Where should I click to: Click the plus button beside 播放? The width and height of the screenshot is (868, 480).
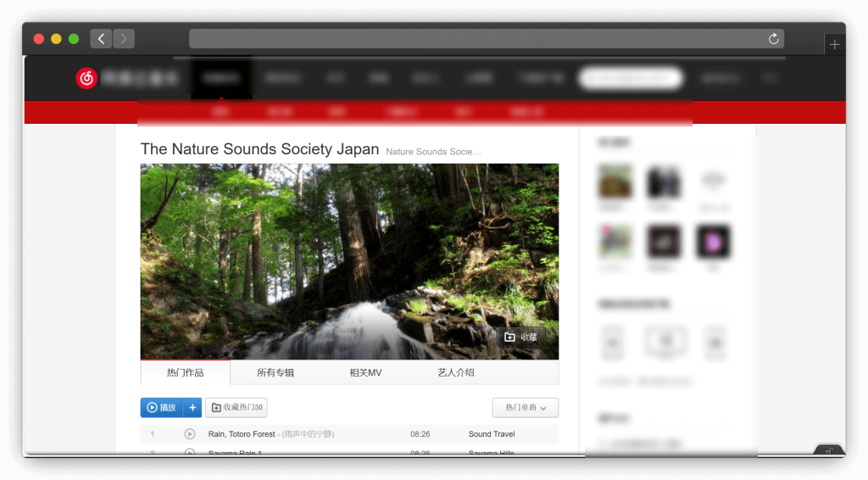pyautogui.click(x=192, y=408)
